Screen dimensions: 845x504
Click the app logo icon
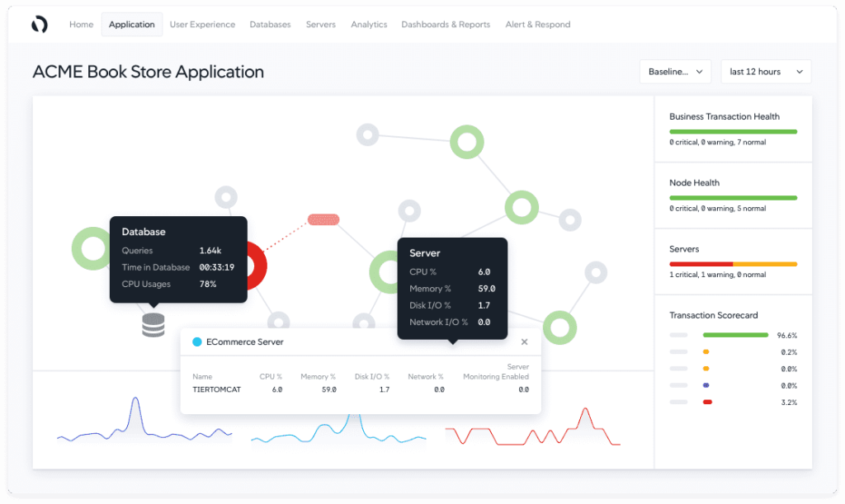click(40, 24)
